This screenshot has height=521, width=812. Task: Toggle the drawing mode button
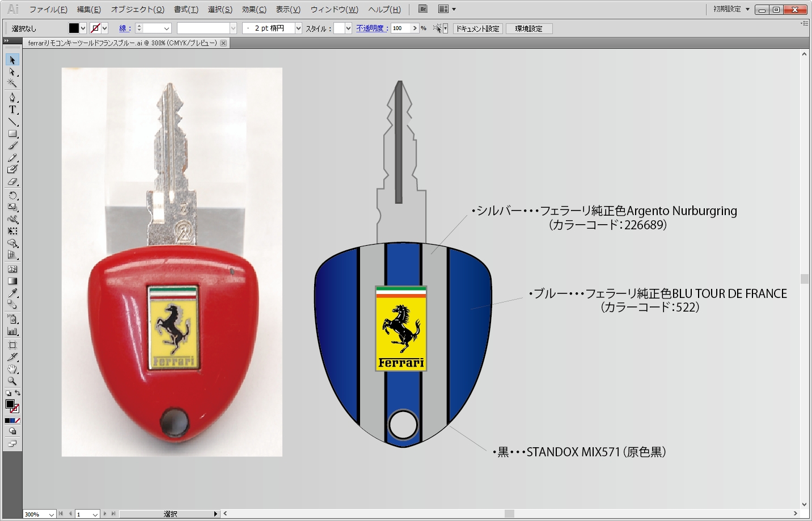tap(12, 431)
